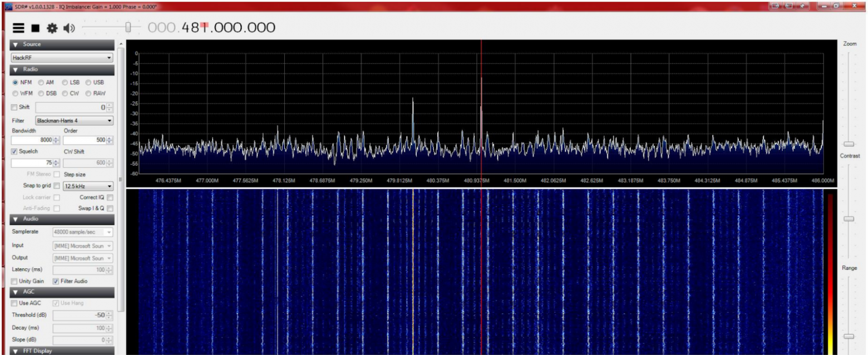
Task: Disable the Squelch option
Action: click(14, 151)
